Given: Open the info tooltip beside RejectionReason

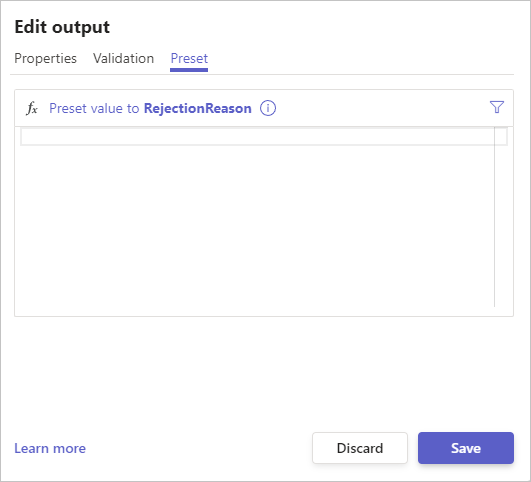Looking at the screenshot, I should (x=268, y=108).
